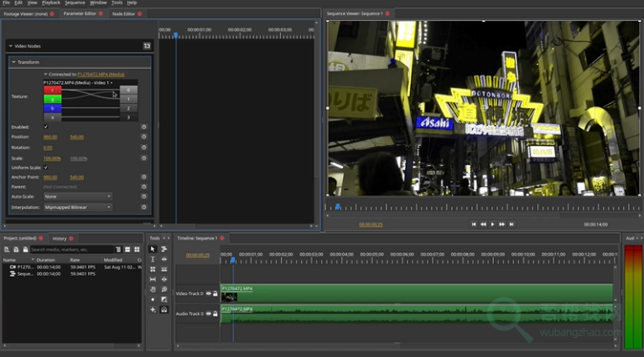Viewport: 644px width, 357px height.
Task: Select the Pointer tool in Tools panel
Action: 153,249
